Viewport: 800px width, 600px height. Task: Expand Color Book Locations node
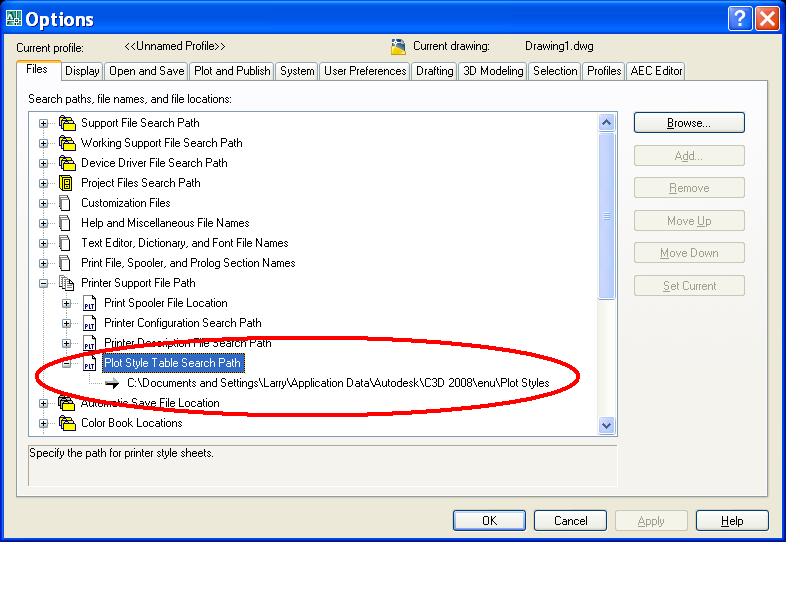pyautogui.click(x=43, y=423)
